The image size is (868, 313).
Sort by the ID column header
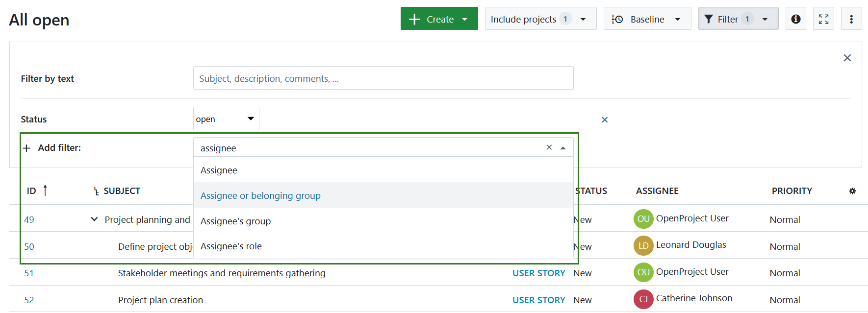[32, 191]
